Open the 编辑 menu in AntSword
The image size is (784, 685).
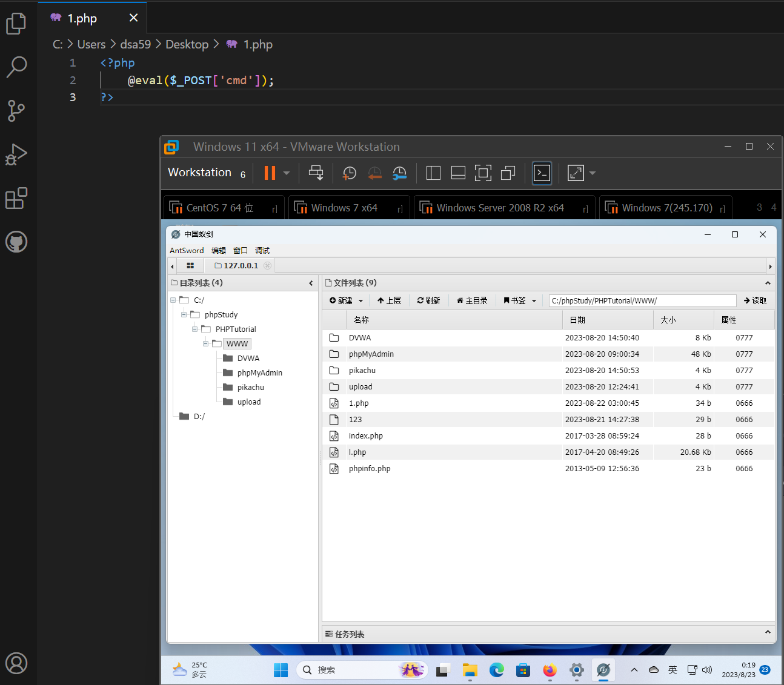click(219, 250)
